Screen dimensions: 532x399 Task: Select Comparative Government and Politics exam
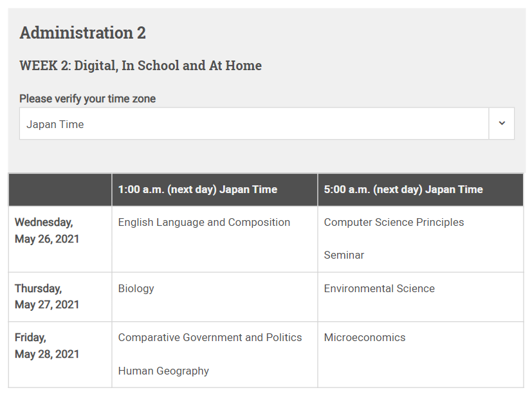pyautogui.click(x=210, y=338)
